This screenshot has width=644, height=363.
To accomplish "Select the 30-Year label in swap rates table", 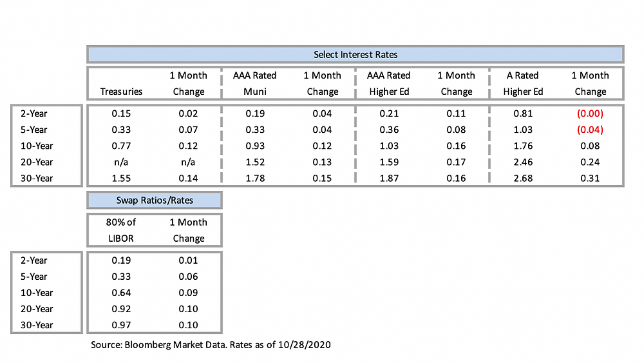I will tap(37, 325).
